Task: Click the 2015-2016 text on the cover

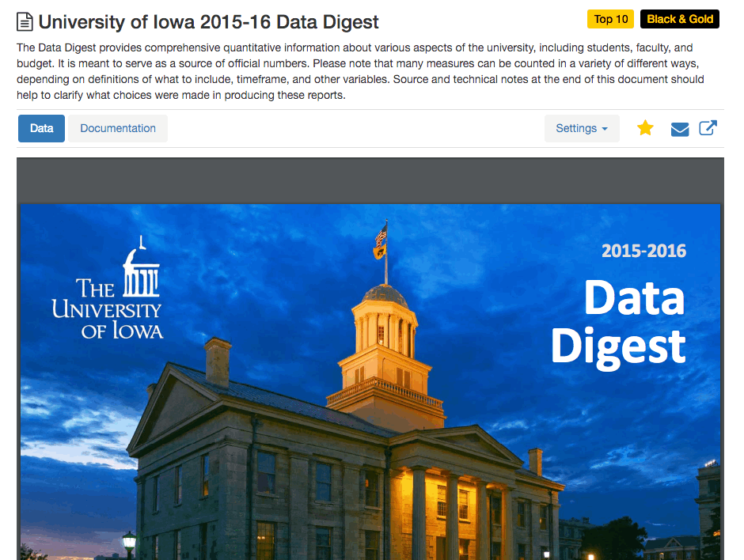Action: coord(643,251)
